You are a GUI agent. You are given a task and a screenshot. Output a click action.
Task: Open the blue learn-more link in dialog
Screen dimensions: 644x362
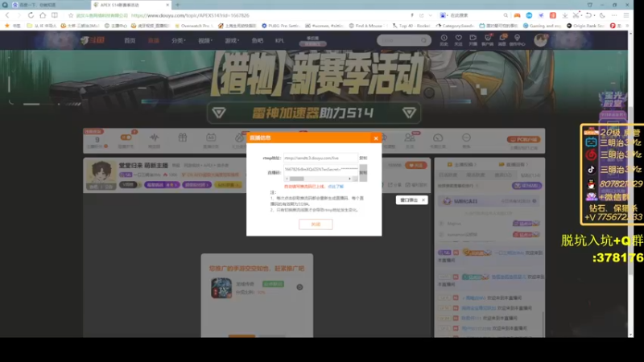(336, 187)
